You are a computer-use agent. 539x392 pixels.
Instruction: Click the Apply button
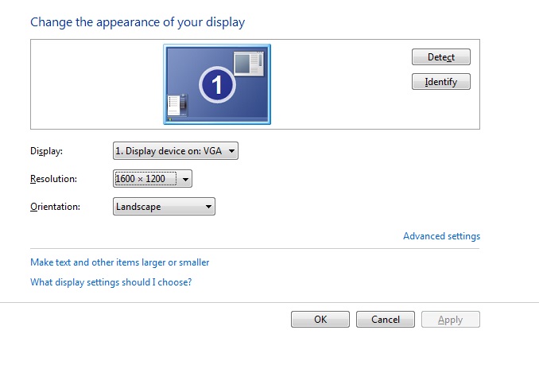click(450, 320)
